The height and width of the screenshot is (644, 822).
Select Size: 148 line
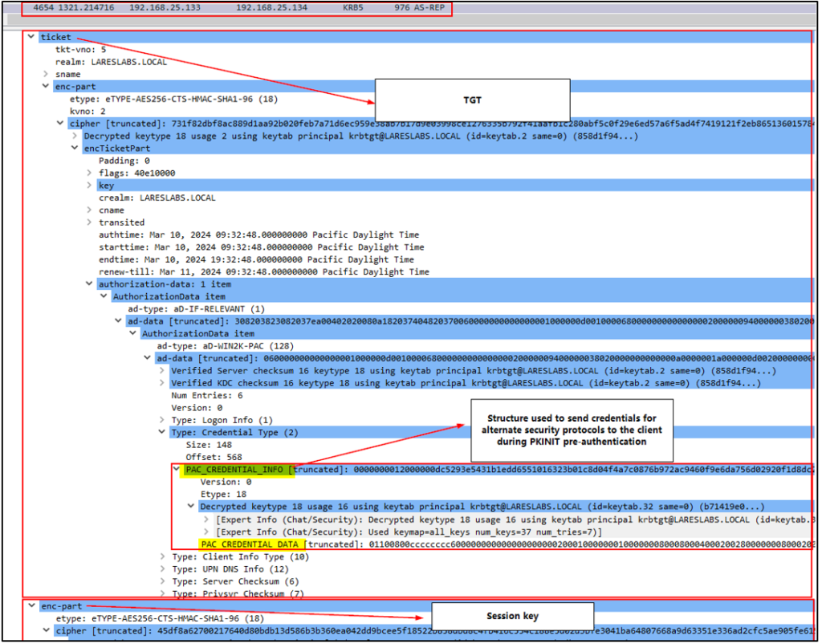click(x=209, y=444)
